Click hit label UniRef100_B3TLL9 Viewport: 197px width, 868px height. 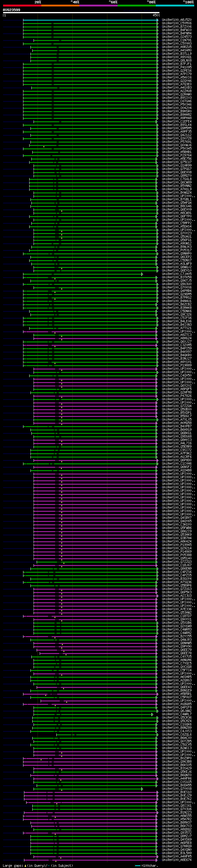click(177, 54)
